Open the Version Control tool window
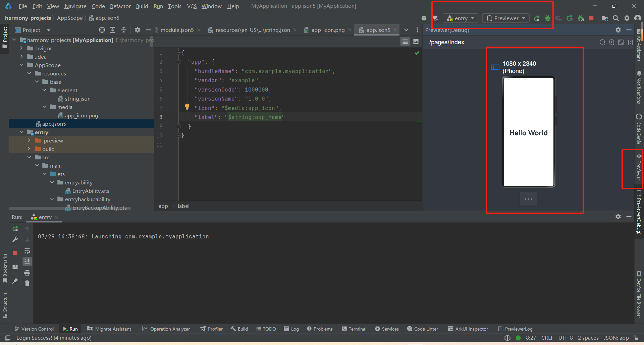The image size is (644, 345). pyautogui.click(x=34, y=329)
